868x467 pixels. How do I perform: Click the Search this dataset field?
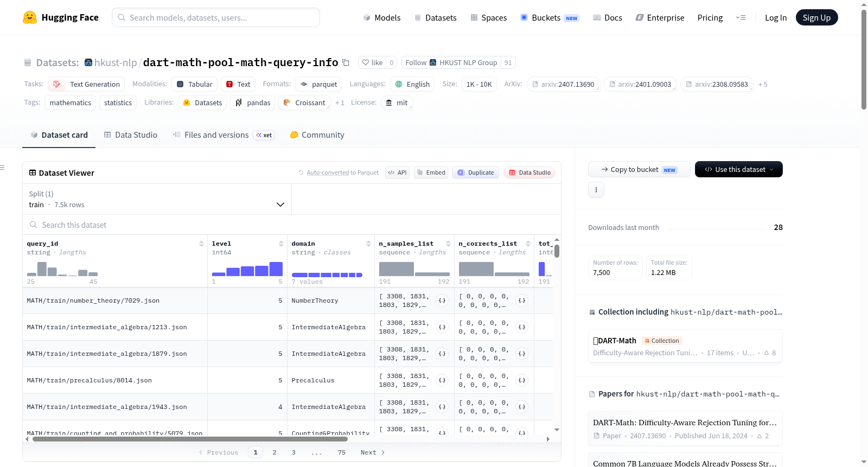(292, 225)
